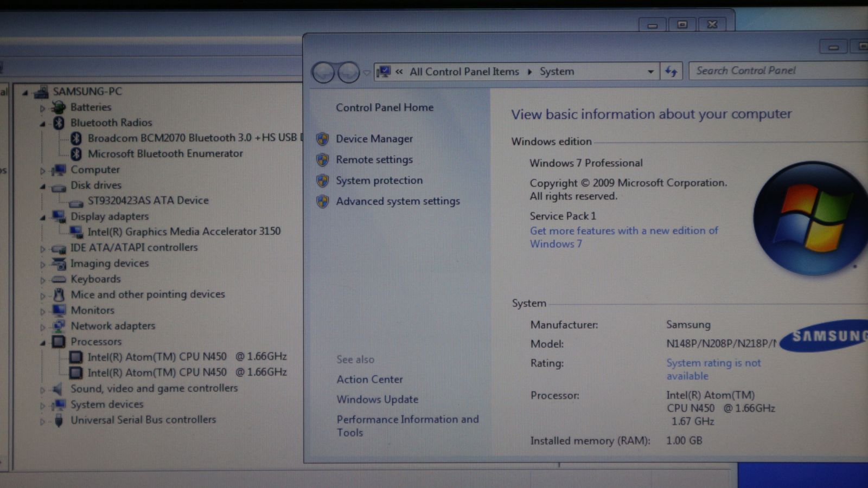Viewport: 868px width, 488px height.
Task: Click Get more features with new edition link
Action: (x=624, y=237)
